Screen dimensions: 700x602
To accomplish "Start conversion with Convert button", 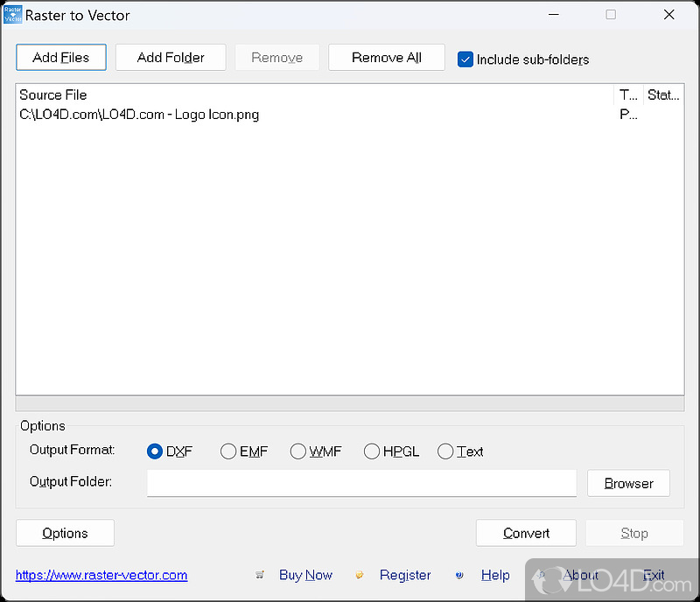I will 526,533.
